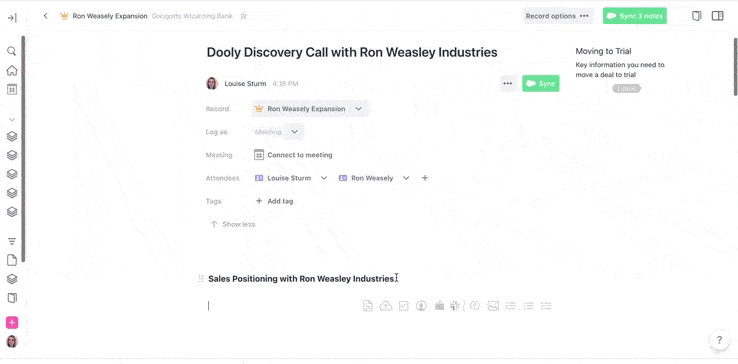Click Louise Sturm's author avatar
The height and width of the screenshot is (364, 738).
click(x=212, y=84)
